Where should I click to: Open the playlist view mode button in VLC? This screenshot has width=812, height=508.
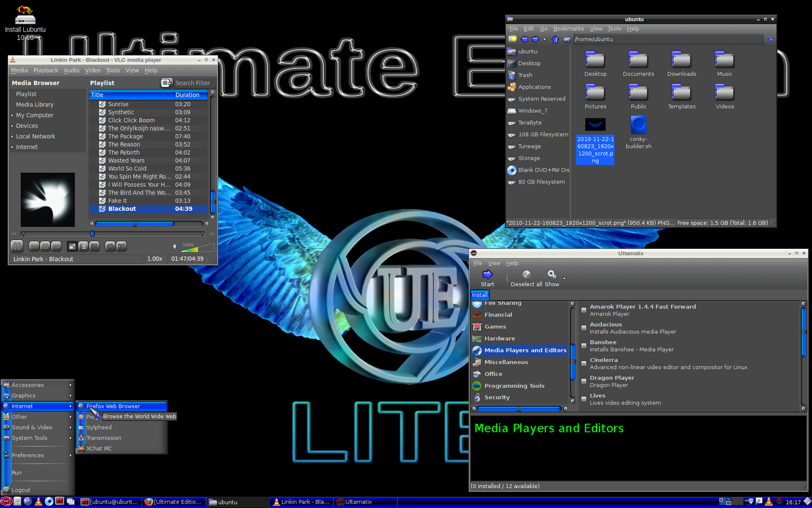pos(166,83)
